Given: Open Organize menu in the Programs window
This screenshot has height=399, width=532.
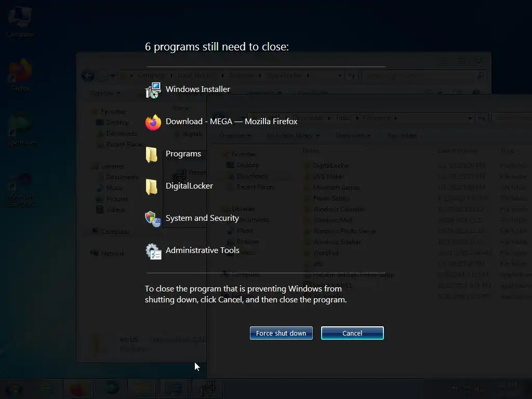Looking at the screenshot, I should point(235,136).
